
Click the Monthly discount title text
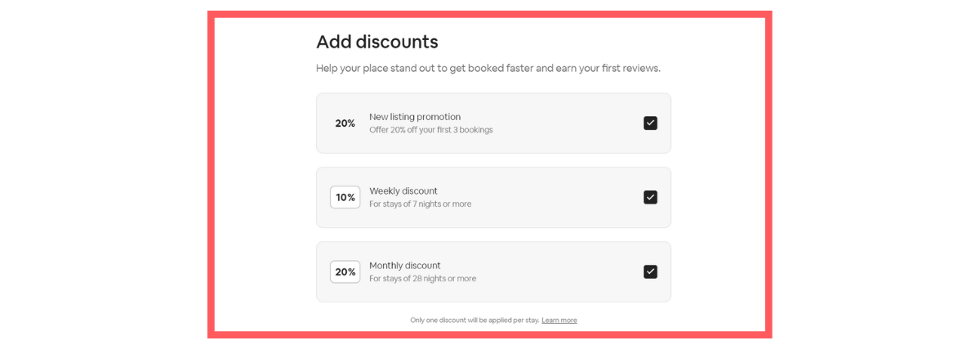pyautogui.click(x=405, y=266)
